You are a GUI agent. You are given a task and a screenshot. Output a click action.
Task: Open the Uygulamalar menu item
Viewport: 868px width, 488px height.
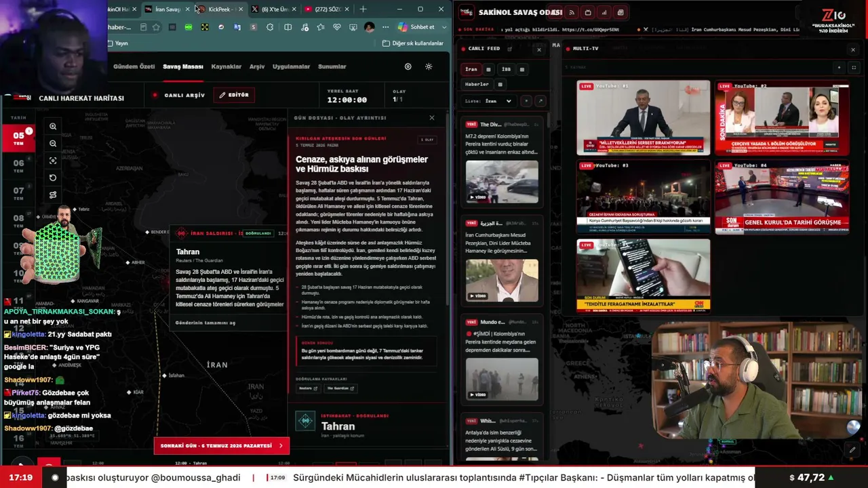pyautogui.click(x=291, y=66)
